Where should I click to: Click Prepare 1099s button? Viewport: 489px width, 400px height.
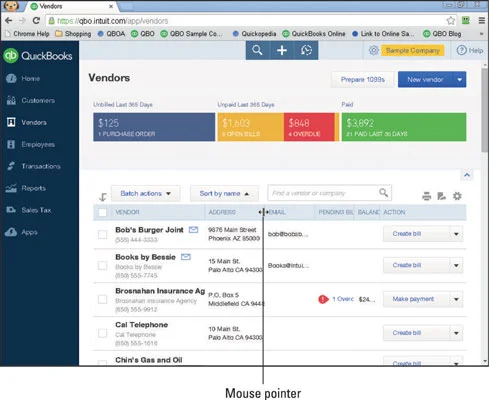[x=363, y=79]
